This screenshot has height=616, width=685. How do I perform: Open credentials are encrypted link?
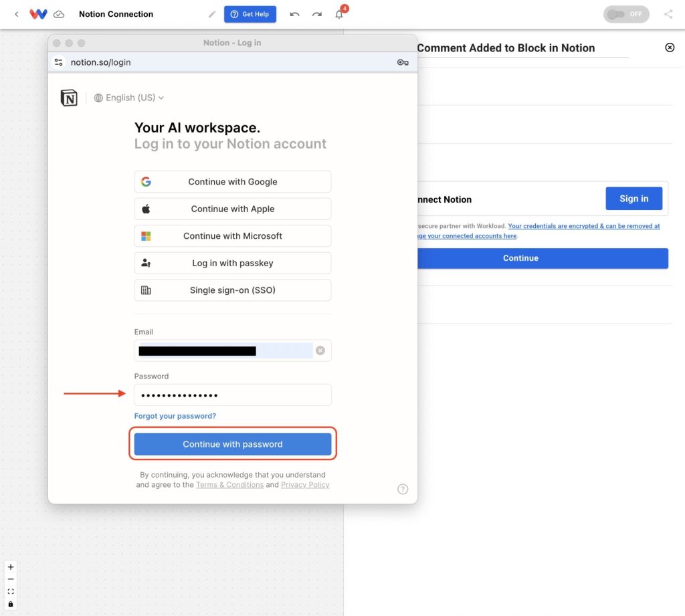(583, 226)
